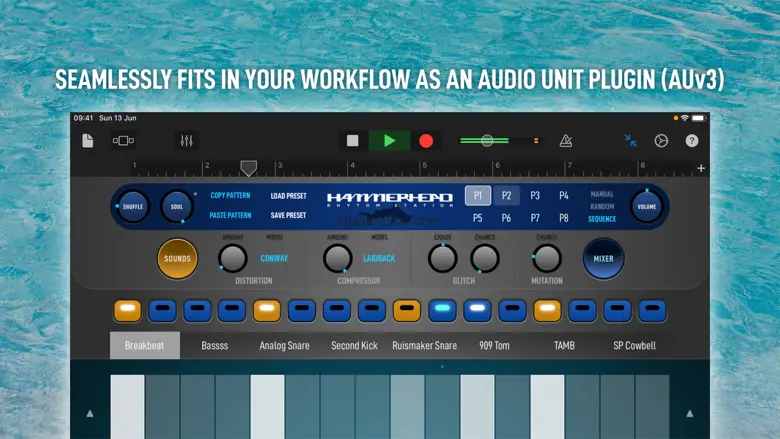Open the My Songs document icon
Screen dimensions: 780x439
pos(88,141)
